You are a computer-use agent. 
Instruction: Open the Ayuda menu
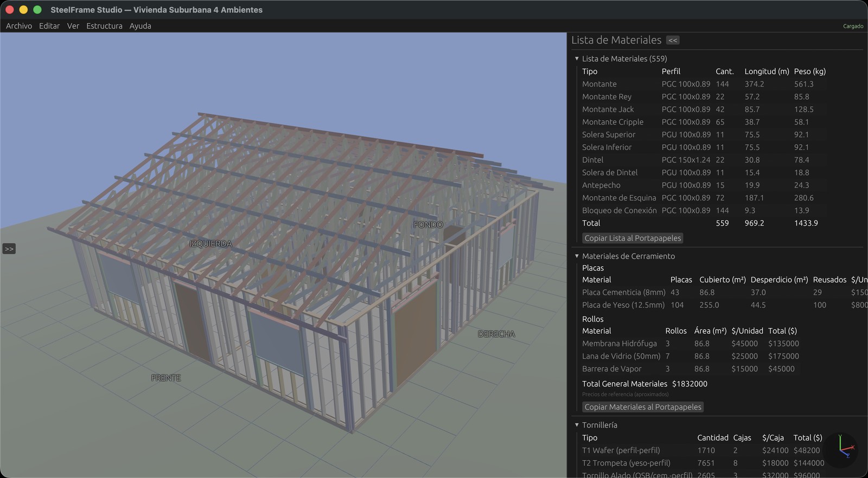tap(140, 25)
